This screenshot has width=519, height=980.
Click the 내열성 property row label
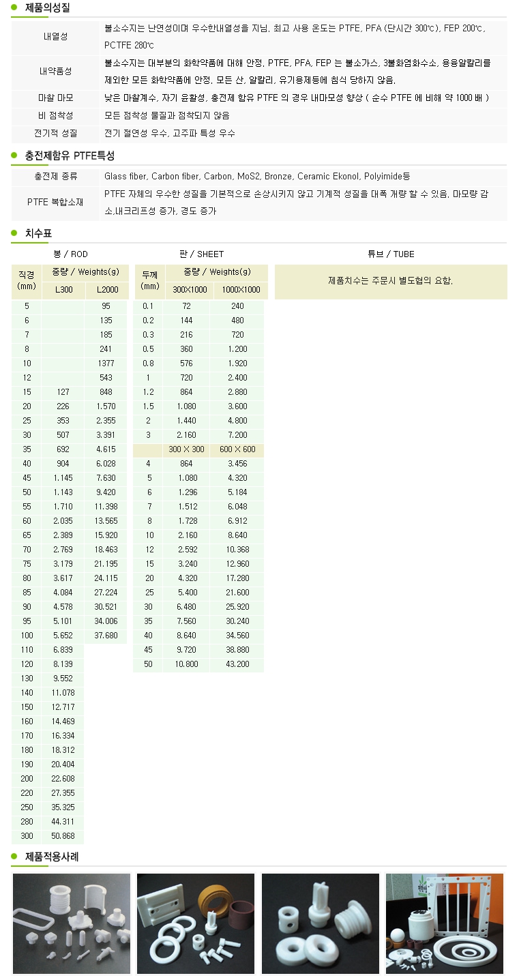tap(55, 37)
